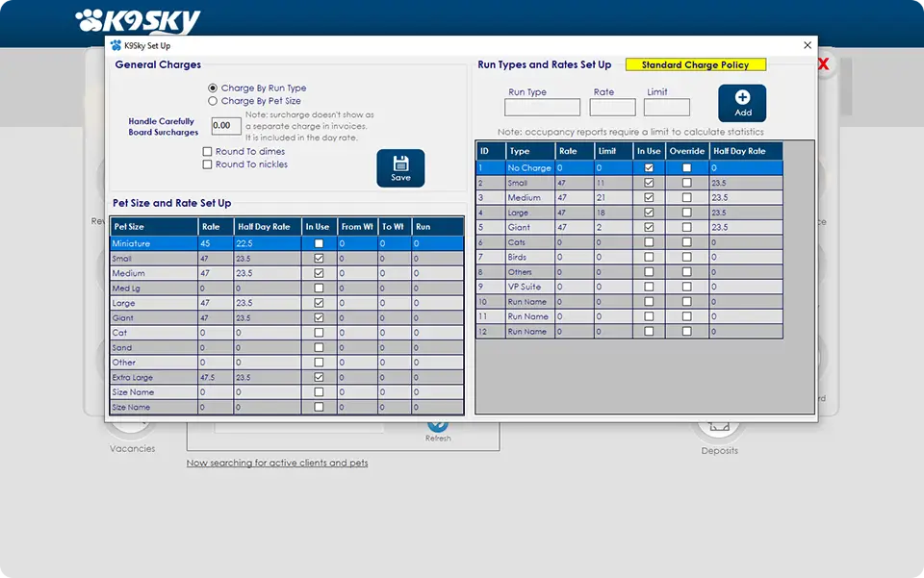Click the VP Suite run type cell
Screen dimensions: 924x578
point(529,287)
